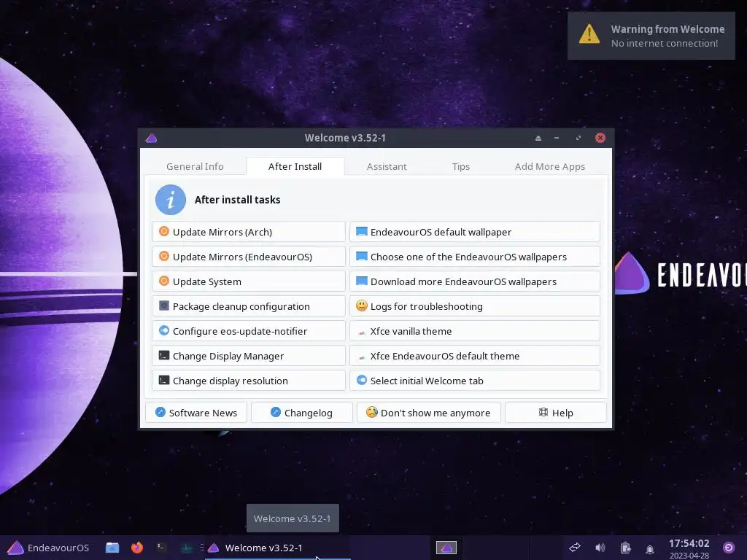747x560 pixels.
Task: Download more EndeavourOS wallpapers
Action: click(x=474, y=281)
